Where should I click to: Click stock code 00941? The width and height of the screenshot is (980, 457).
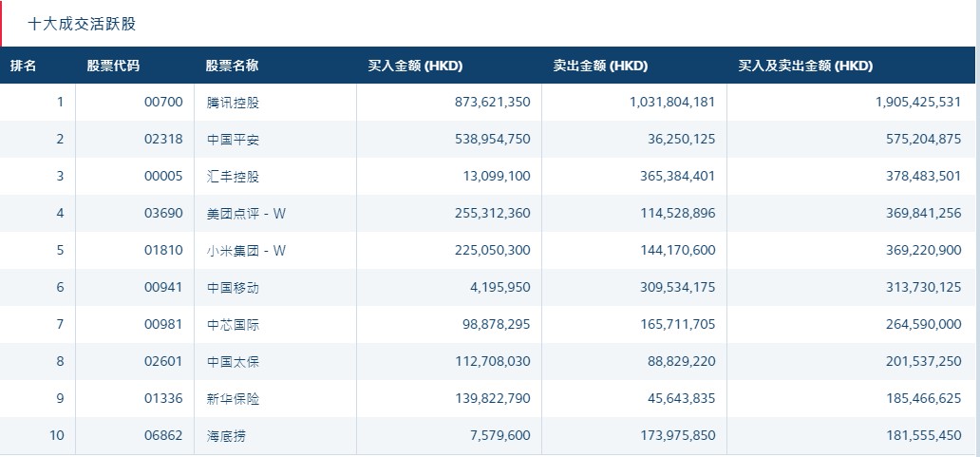click(x=163, y=287)
